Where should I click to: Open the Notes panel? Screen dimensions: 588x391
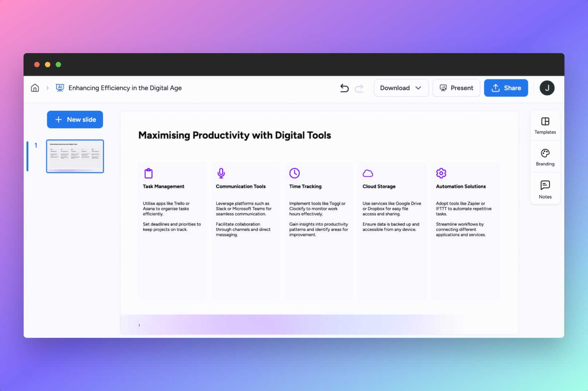click(545, 188)
